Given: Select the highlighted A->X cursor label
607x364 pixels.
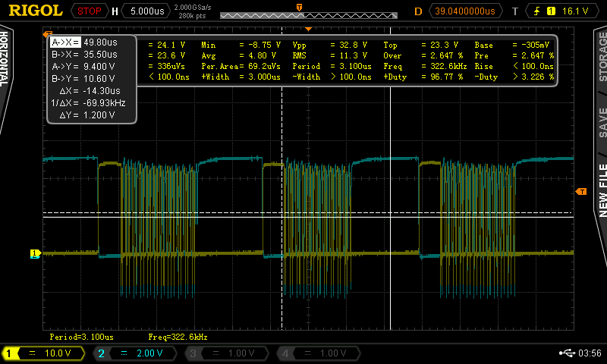Looking at the screenshot, I should click(x=65, y=42).
